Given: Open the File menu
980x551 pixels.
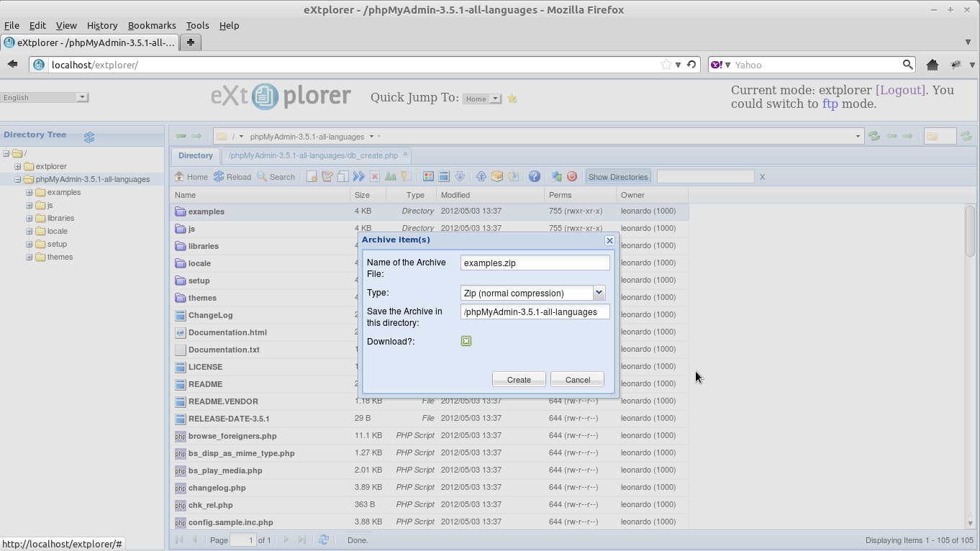Looking at the screenshot, I should [x=12, y=25].
